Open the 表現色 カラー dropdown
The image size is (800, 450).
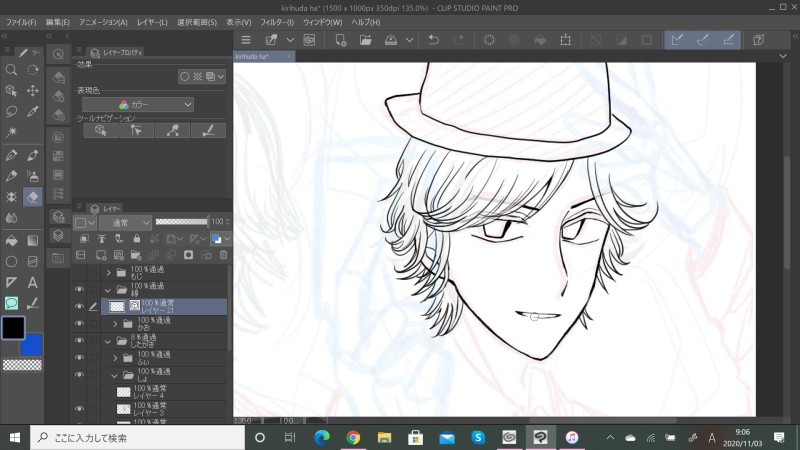139,104
